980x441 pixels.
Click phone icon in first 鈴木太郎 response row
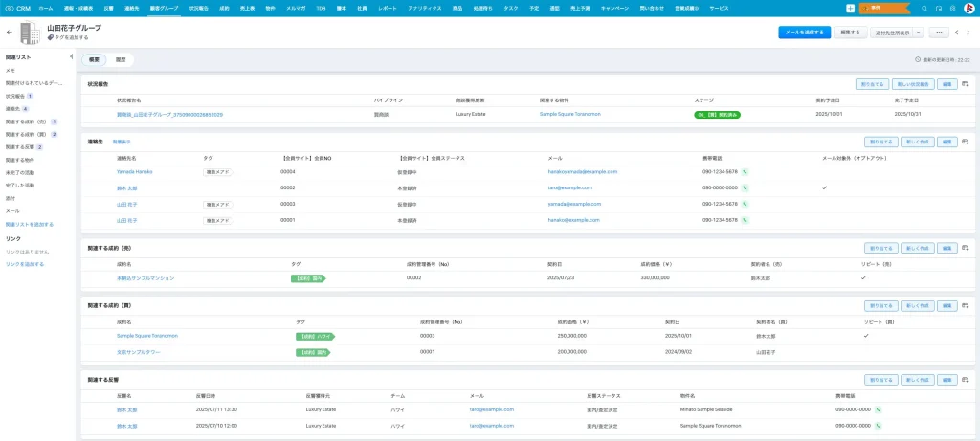click(878, 409)
